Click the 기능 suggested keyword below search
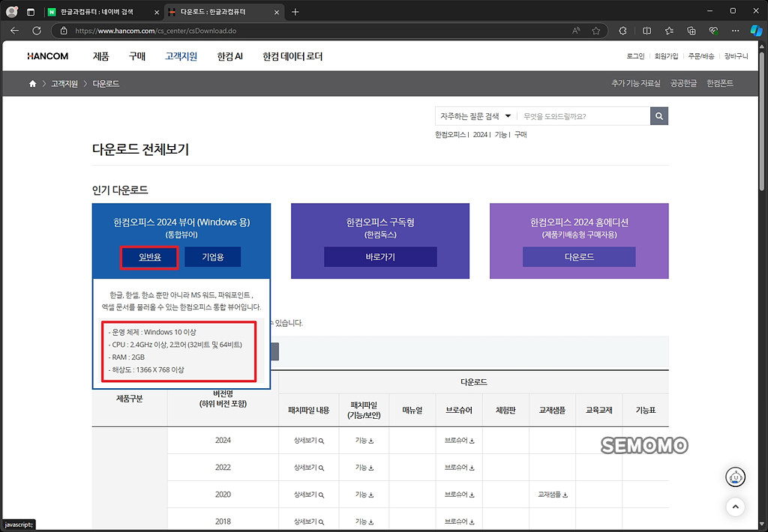 click(x=500, y=135)
